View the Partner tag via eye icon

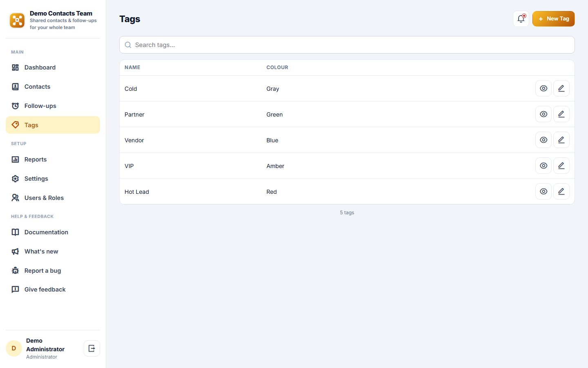pos(543,114)
